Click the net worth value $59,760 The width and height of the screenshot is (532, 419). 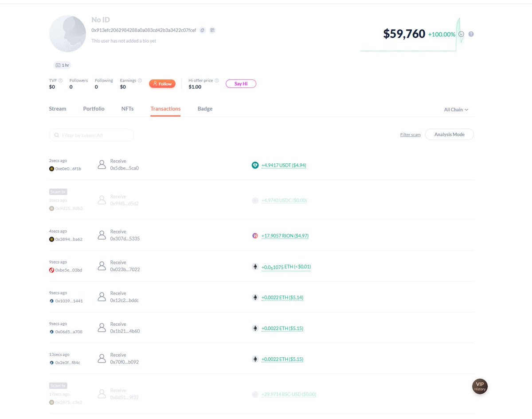point(404,34)
